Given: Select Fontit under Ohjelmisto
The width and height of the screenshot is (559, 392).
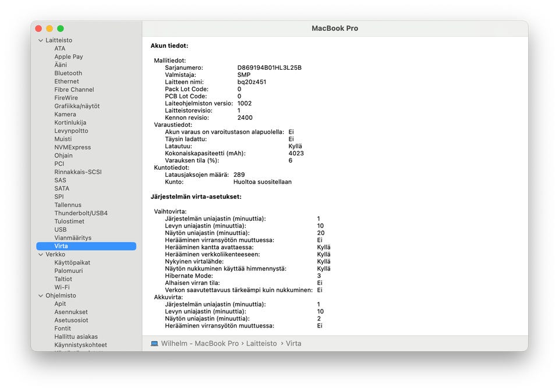Looking at the screenshot, I should (62, 328).
